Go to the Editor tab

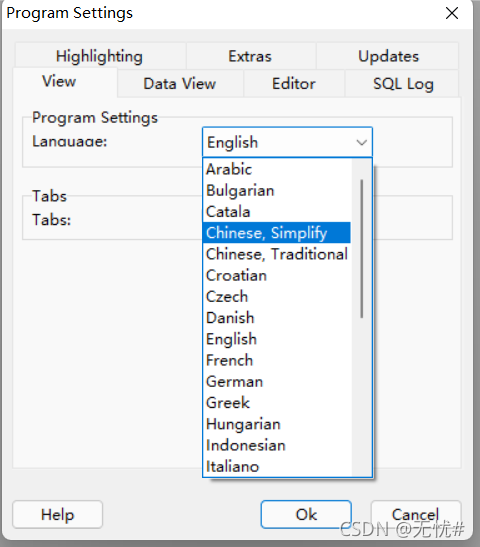point(294,84)
